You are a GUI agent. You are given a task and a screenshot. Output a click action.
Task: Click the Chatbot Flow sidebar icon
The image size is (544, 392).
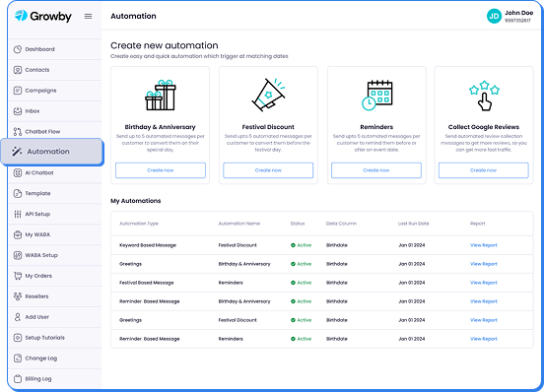tap(18, 132)
